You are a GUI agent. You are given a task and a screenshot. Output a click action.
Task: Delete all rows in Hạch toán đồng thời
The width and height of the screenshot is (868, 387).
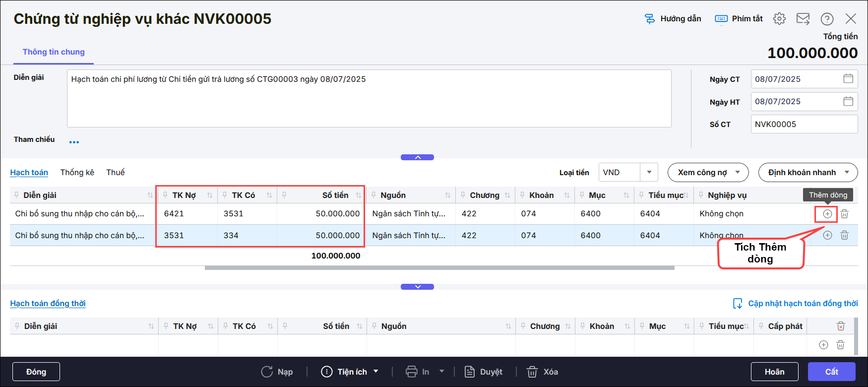click(x=841, y=326)
